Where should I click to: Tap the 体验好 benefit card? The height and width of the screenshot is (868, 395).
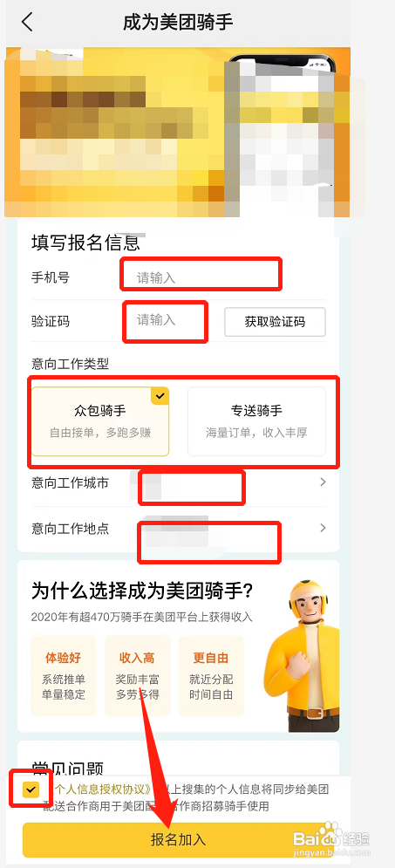pyautogui.click(x=64, y=675)
